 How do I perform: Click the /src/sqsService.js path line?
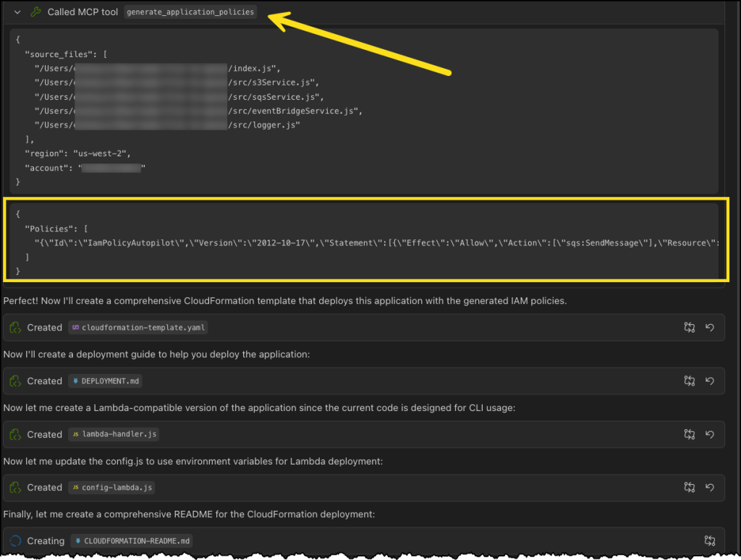click(x=179, y=96)
